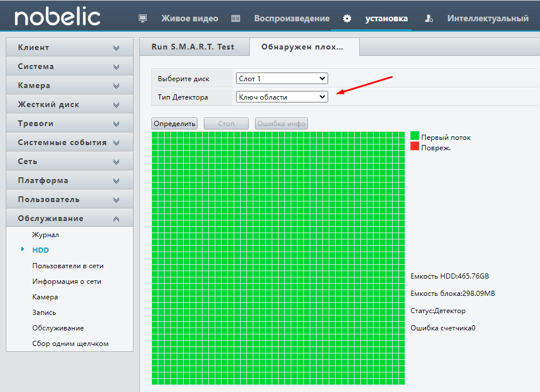Click the nobelic logo
This screenshot has width=540, height=392.
pos(57,17)
